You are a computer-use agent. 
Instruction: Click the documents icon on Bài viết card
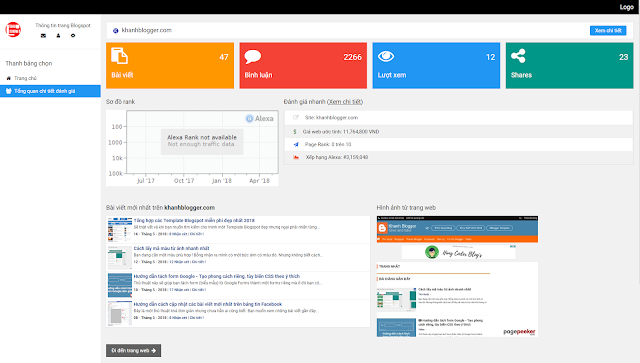click(x=119, y=56)
